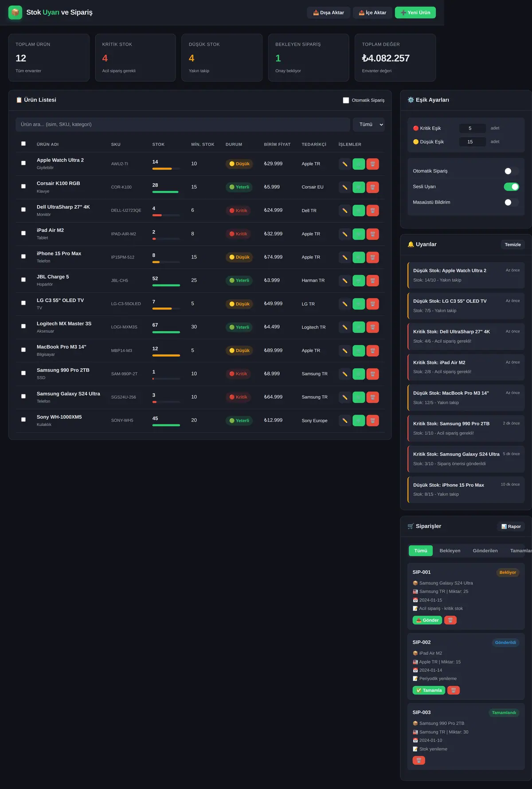Screen dimensions: 532x789
Task: Click the Yeni Ürün button
Action: coord(415,12)
